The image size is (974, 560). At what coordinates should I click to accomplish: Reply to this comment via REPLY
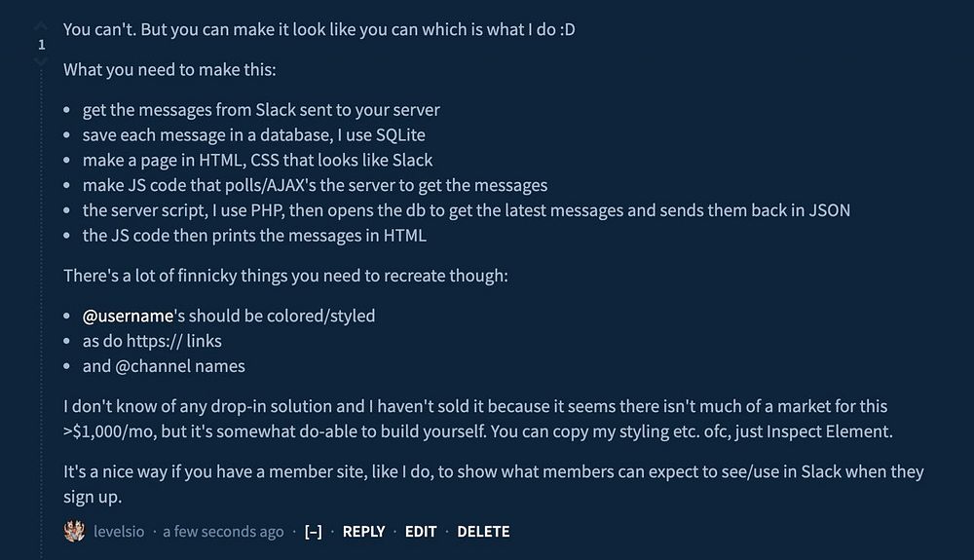pyautogui.click(x=364, y=532)
